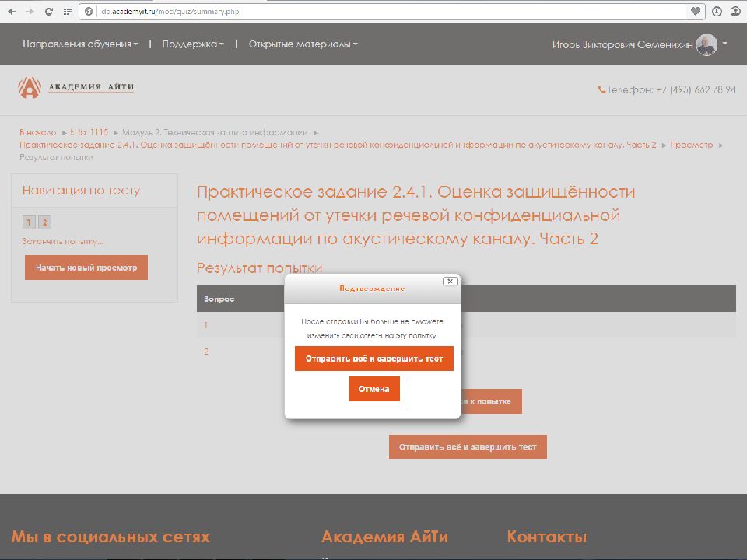Image resolution: width=747 pixels, height=560 pixels.
Task: Select question 1 in the quiz navigation
Action: click(x=29, y=221)
